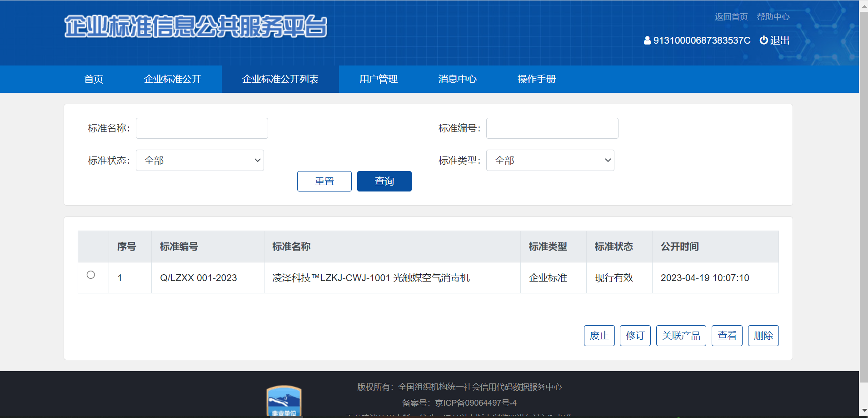The image size is (868, 418).
Task: Click 返回首页 link at top right
Action: 730,16
